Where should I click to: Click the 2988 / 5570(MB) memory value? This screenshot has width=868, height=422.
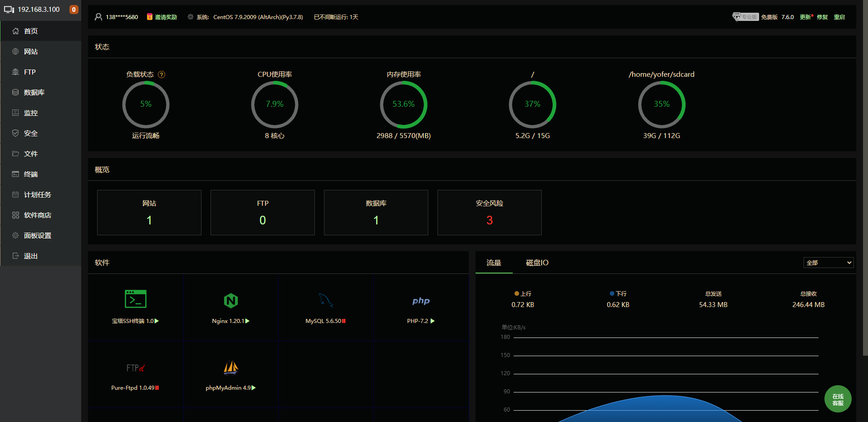(403, 135)
